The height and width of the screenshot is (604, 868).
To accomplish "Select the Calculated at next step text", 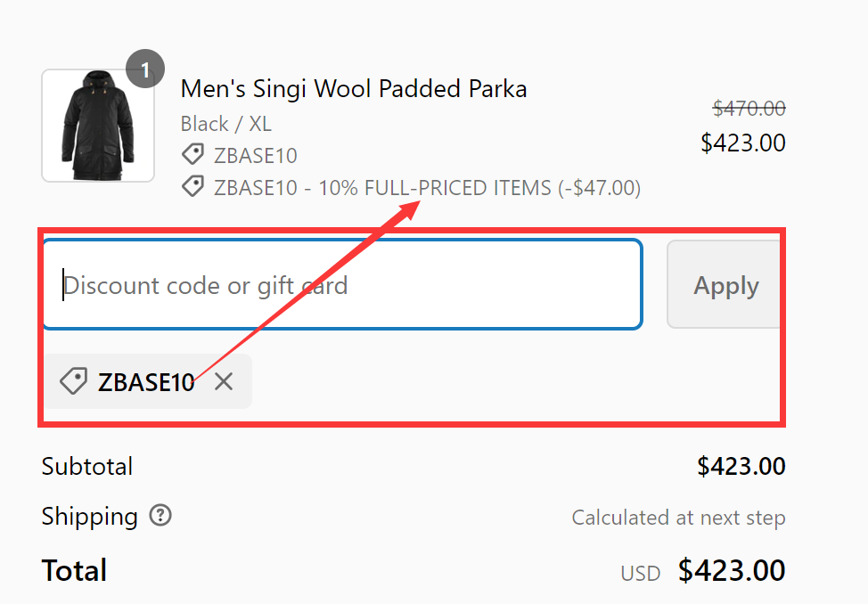I will coord(678,518).
